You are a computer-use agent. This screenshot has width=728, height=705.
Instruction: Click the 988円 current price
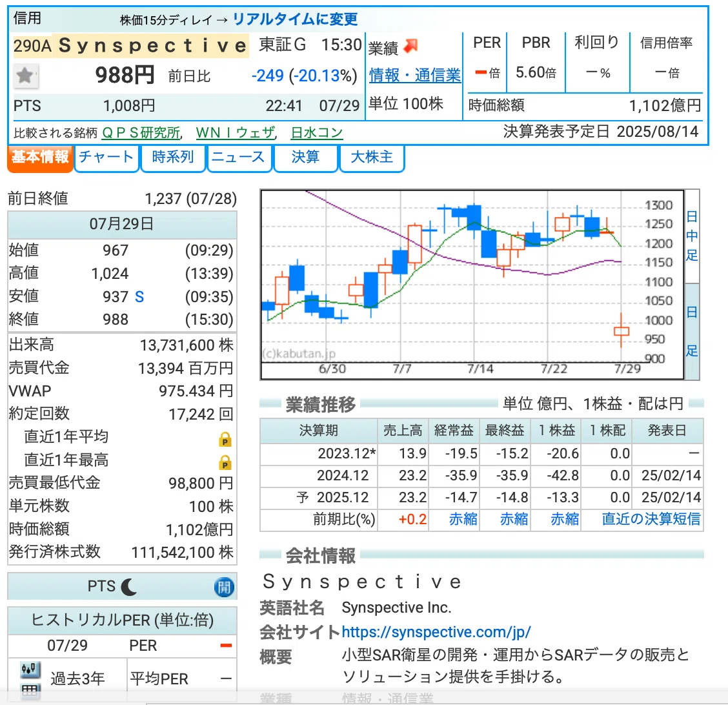coord(125,76)
